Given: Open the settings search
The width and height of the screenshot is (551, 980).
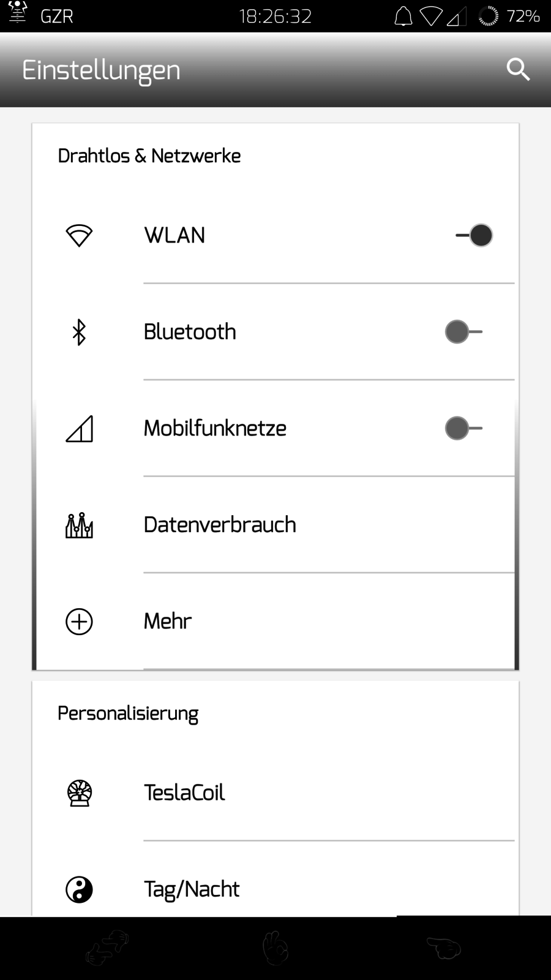Looking at the screenshot, I should 518,70.
